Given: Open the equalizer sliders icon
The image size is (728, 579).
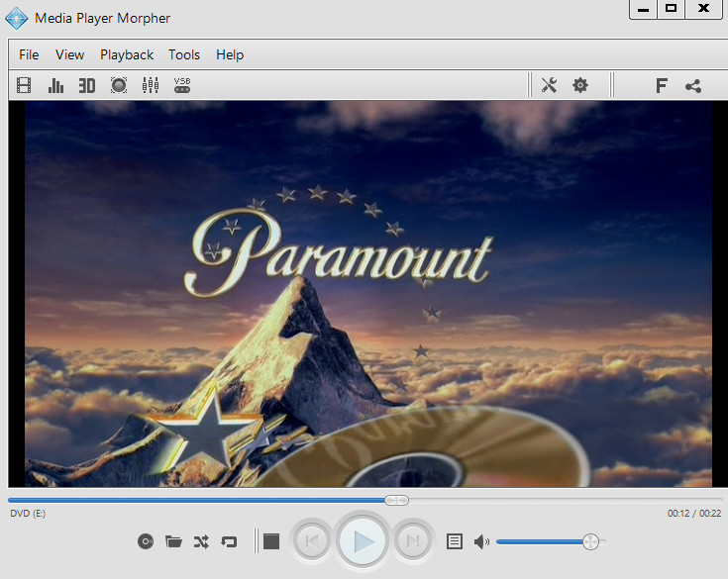Looking at the screenshot, I should coord(151,85).
